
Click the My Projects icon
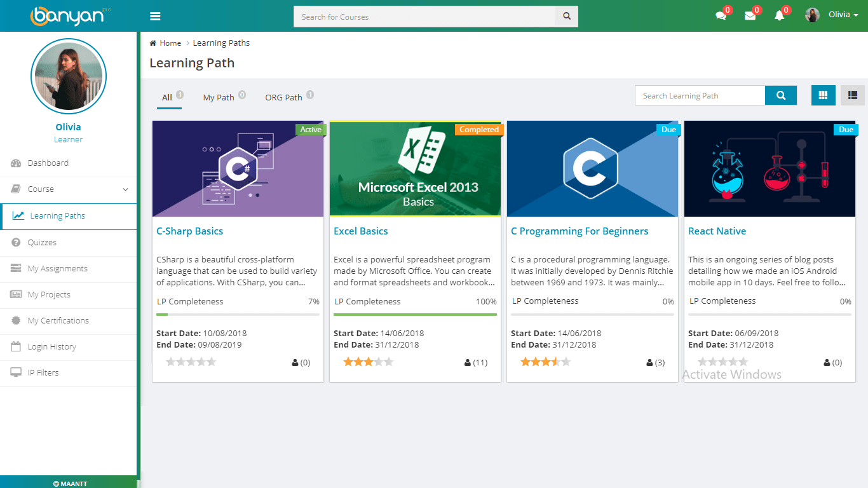[x=16, y=295]
